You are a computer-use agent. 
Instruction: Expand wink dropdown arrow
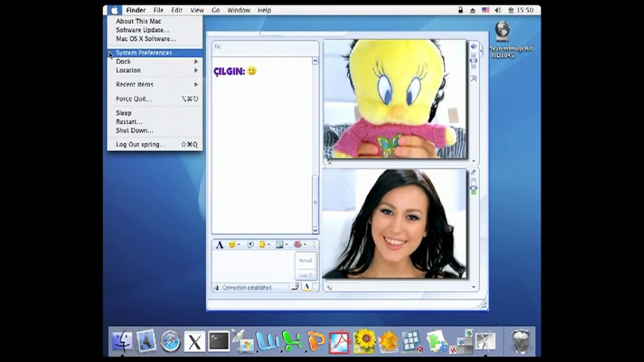pyautogui.click(x=269, y=245)
